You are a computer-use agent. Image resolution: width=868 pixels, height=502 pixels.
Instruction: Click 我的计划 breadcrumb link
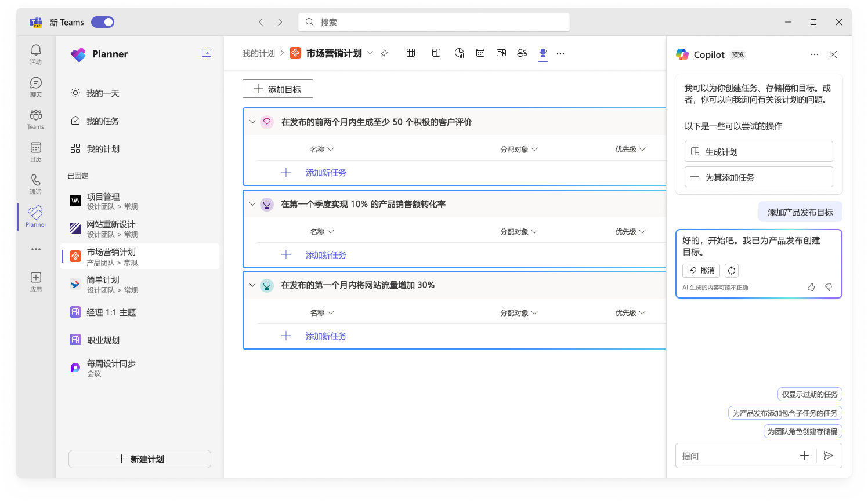(x=259, y=53)
